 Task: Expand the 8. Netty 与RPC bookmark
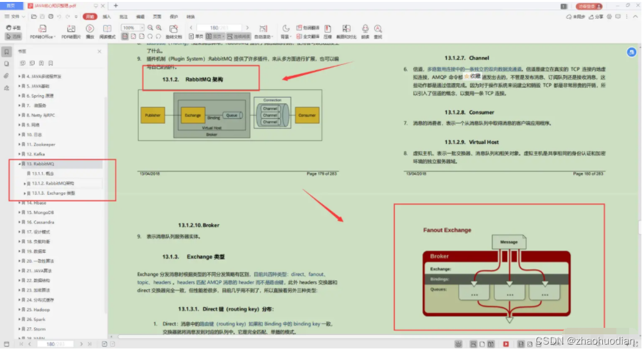pos(19,116)
